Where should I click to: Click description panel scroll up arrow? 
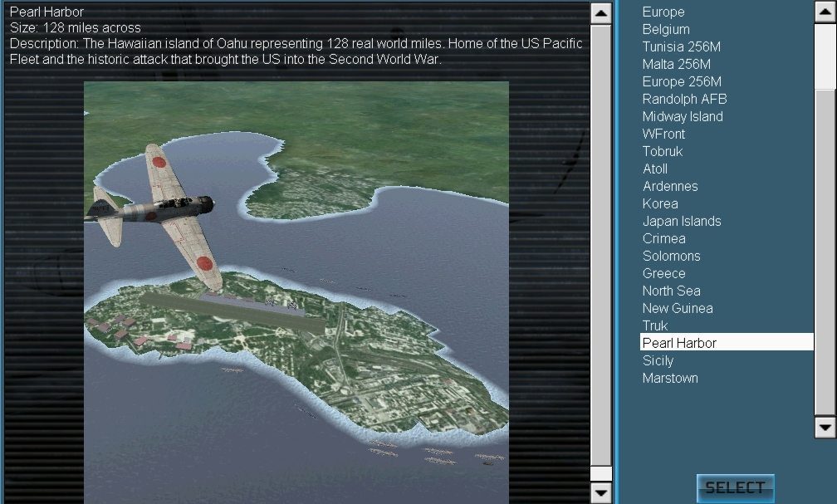[x=601, y=13]
